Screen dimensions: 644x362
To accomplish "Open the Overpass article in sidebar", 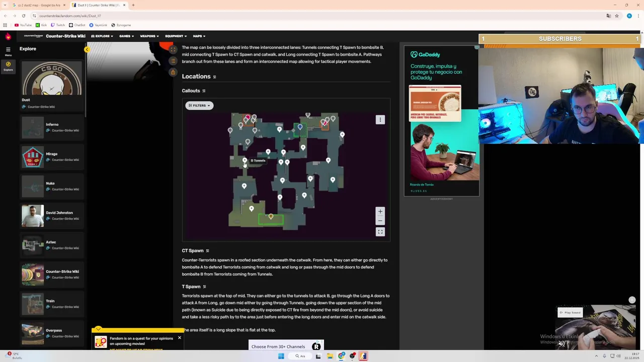I will (51, 333).
